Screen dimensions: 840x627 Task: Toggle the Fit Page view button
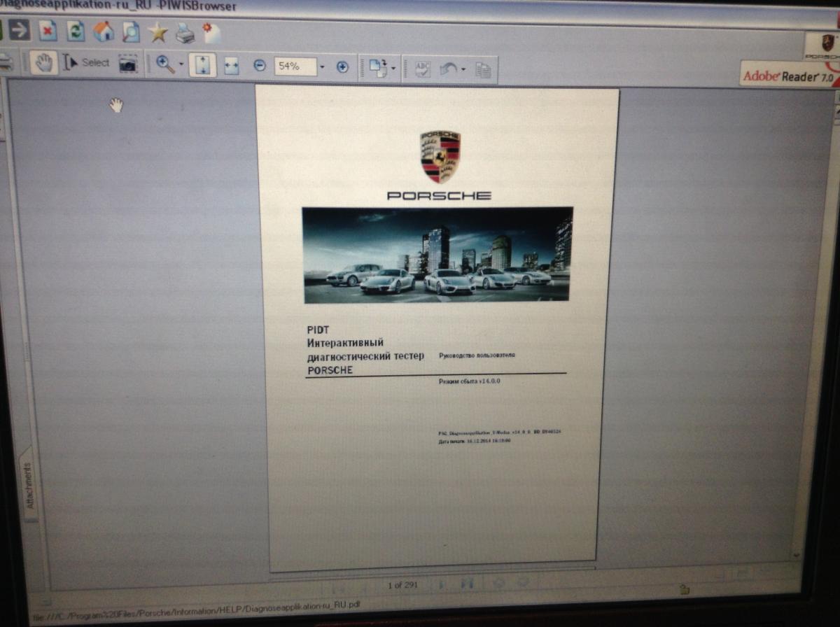click(x=202, y=65)
